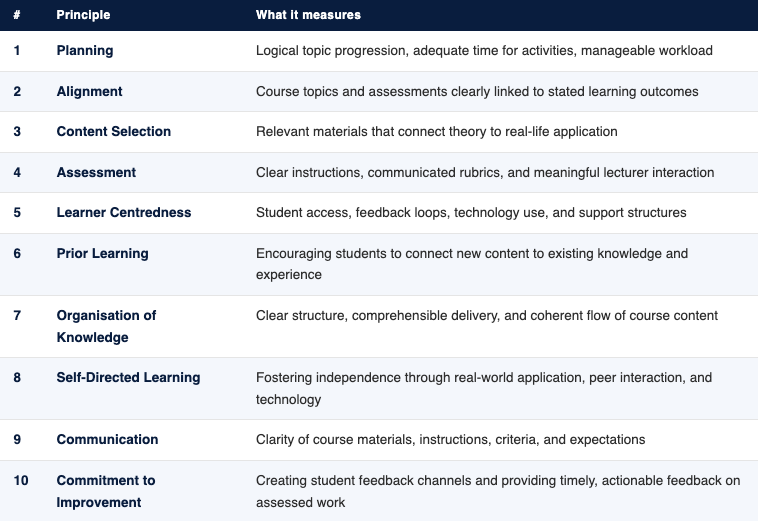Click the "Learner Centredness" principle
The height and width of the screenshot is (521, 758).
pyautogui.click(x=124, y=212)
